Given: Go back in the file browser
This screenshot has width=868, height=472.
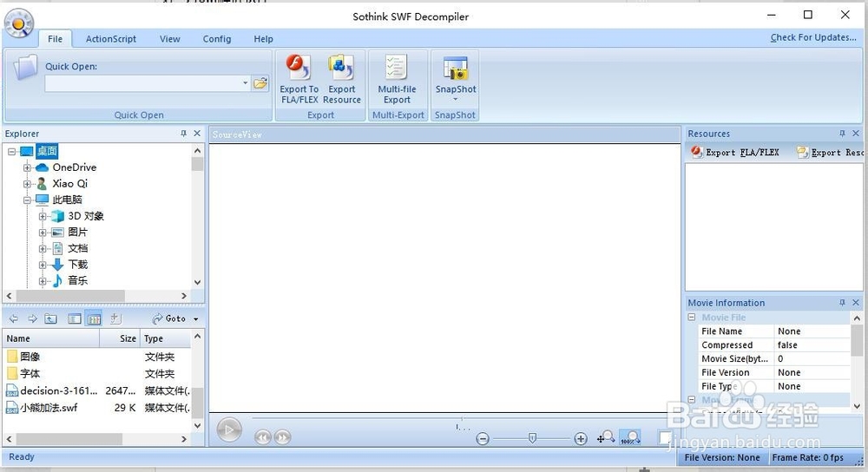Looking at the screenshot, I should 14,318.
